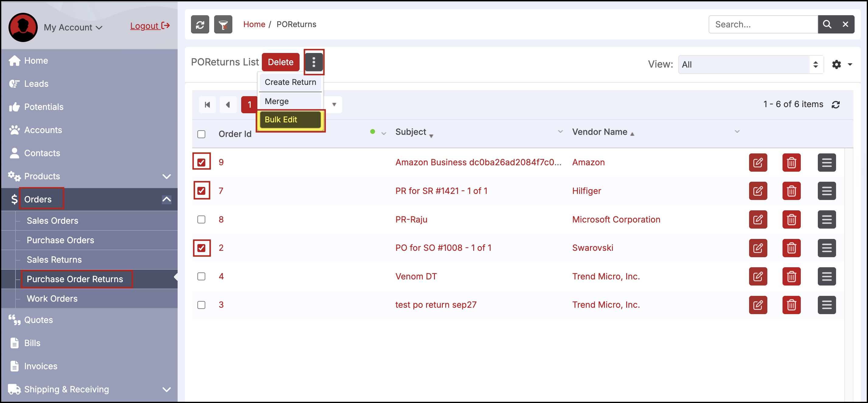
Task: Open the View dropdown showing All
Action: click(751, 65)
